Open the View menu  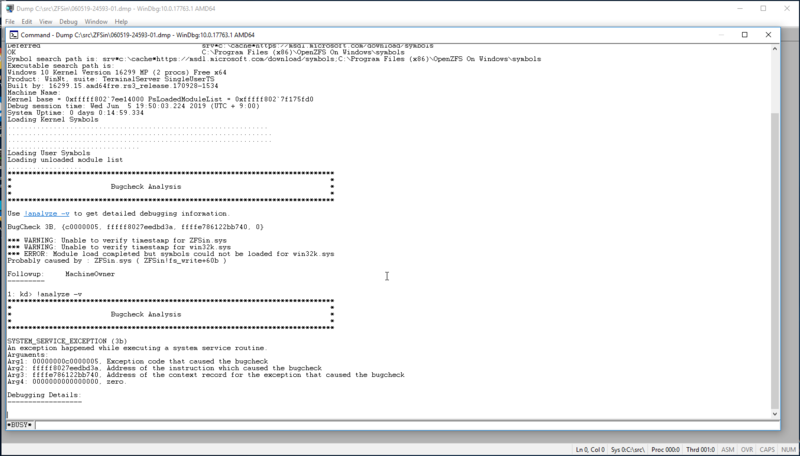(x=45, y=22)
